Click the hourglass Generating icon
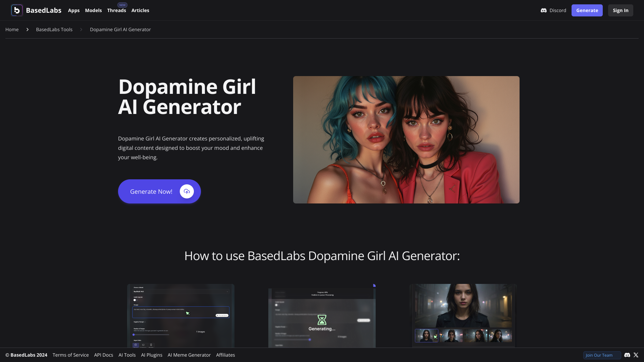The height and width of the screenshot is (362, 644). (x=322, y=320)
